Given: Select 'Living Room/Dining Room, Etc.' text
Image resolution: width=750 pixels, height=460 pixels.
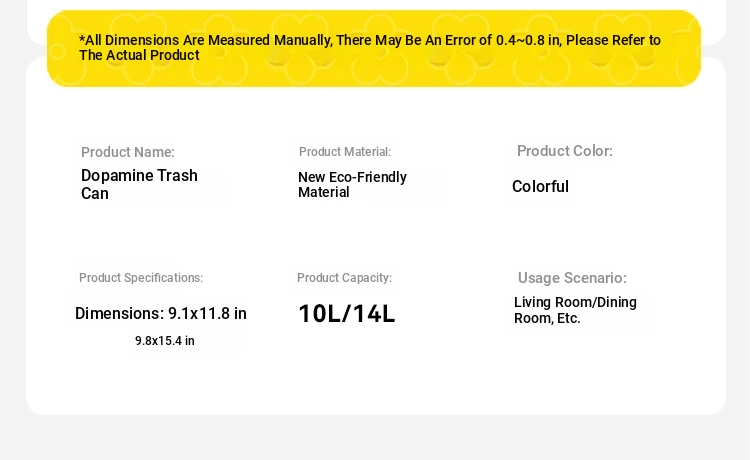Looking at the screenshot, I should [575, 310].
